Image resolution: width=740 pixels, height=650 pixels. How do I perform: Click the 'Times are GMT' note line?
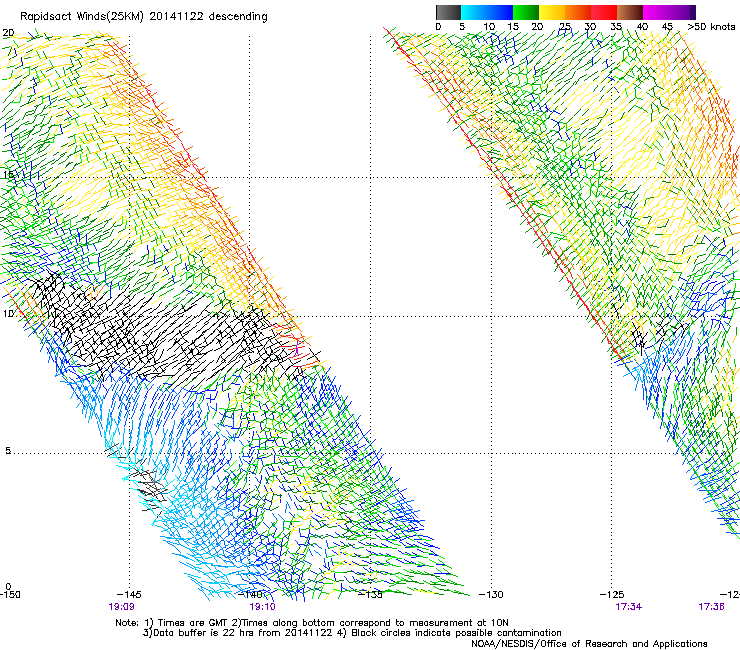coord(311,623)
